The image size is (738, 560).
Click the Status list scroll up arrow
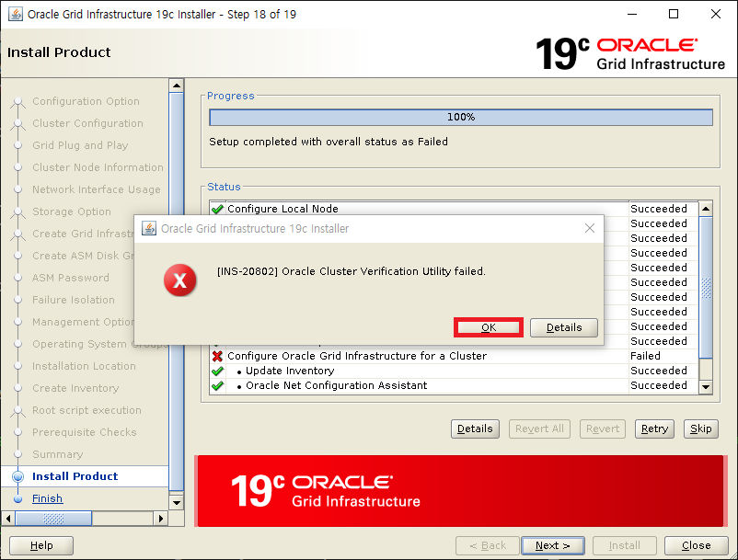pos(706,209)
